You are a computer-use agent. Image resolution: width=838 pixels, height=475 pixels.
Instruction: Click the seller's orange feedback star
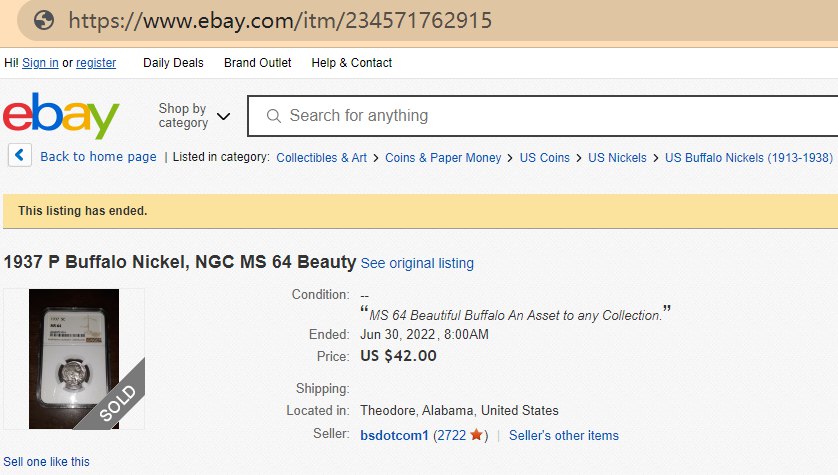click(477, 435)
